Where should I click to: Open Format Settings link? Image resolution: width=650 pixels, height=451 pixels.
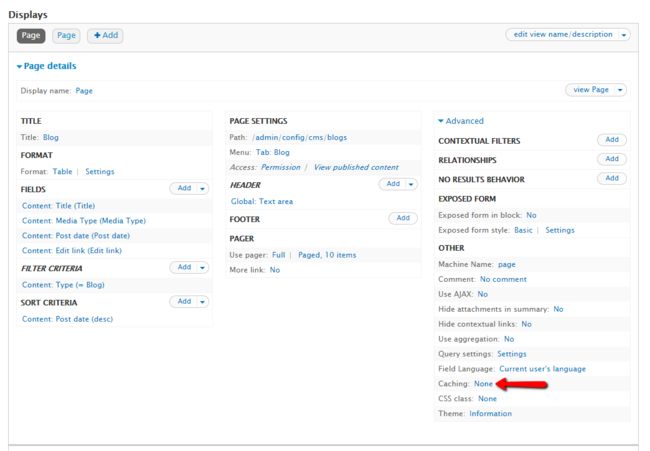(x=99, y=172)
